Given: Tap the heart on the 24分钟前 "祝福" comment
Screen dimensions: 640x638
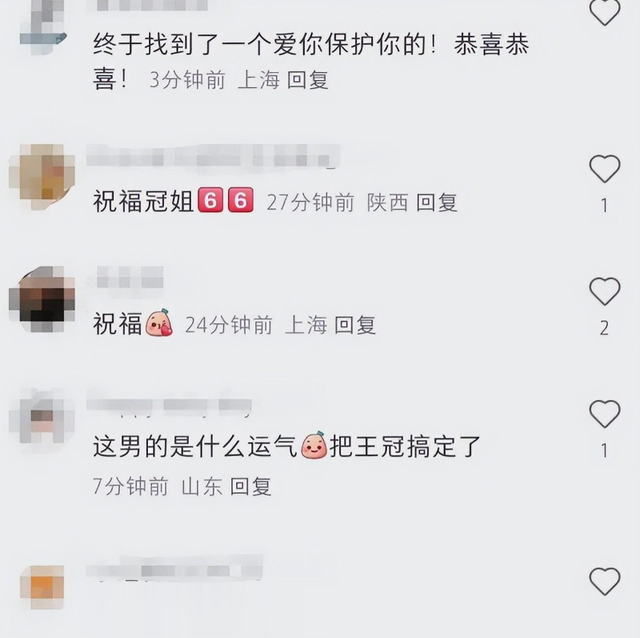Looking at the screenshot, I should [604, 291].
